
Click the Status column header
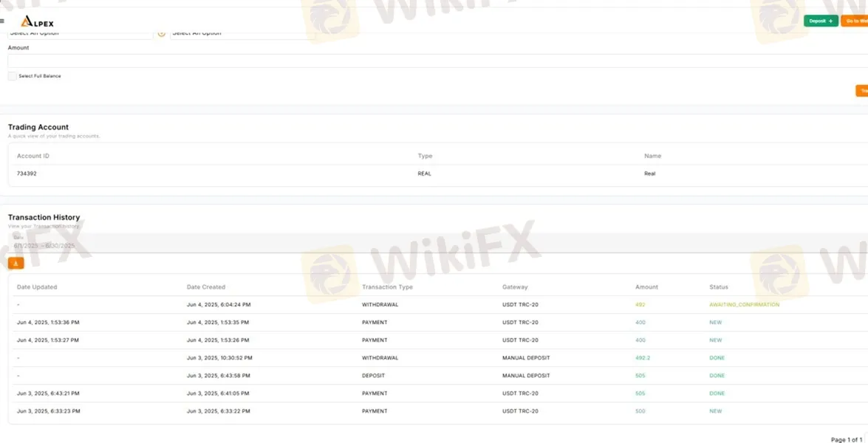[x=718, y=287]
